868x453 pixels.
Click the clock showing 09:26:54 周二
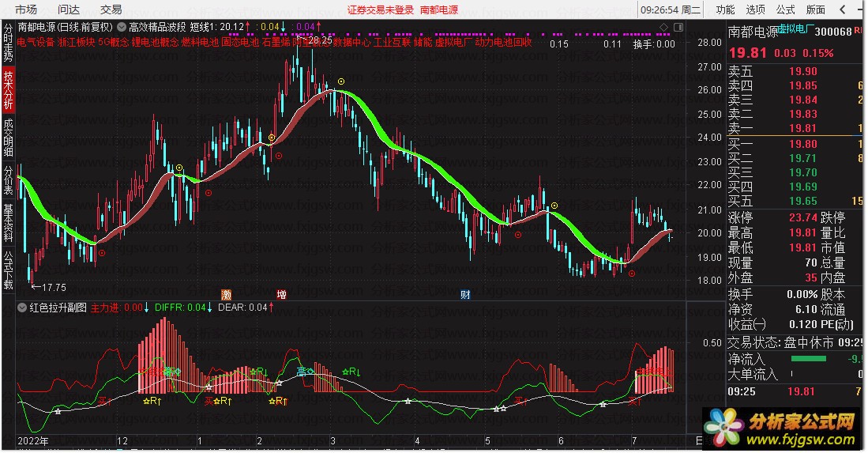click(x=671, y=9)
